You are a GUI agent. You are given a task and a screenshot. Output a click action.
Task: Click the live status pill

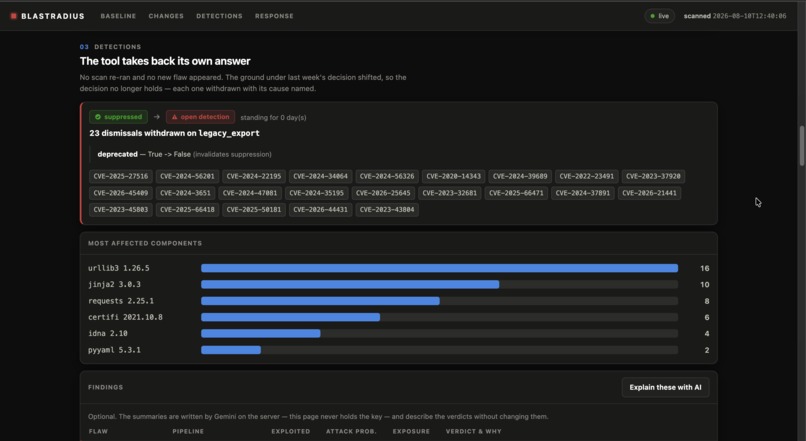pos(660,16)
